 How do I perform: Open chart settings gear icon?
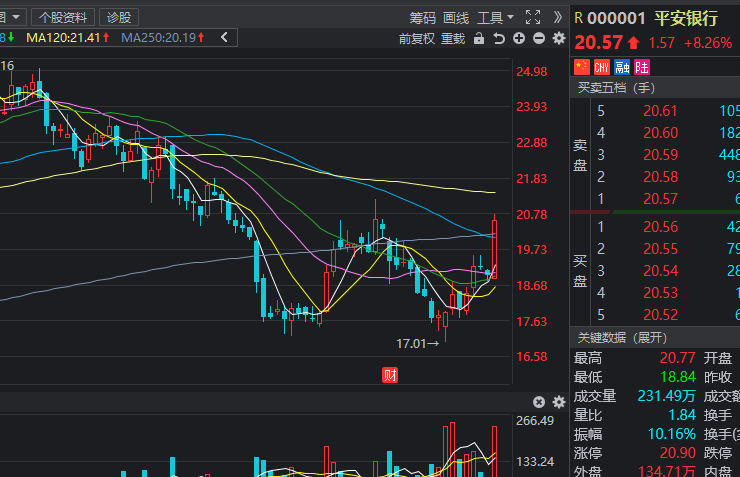(558, 38)
